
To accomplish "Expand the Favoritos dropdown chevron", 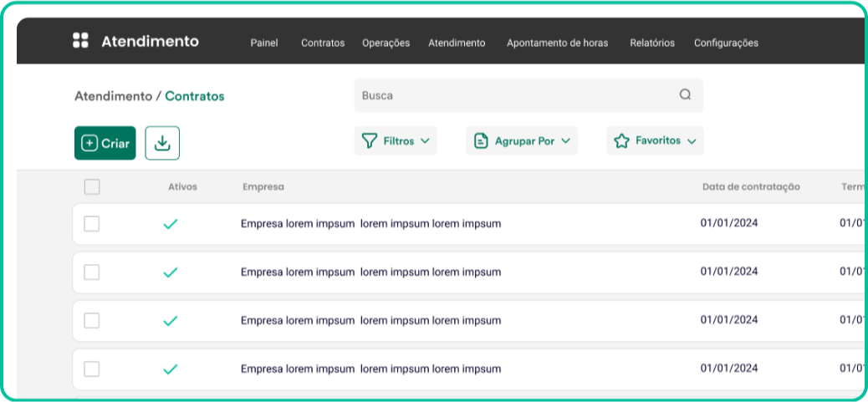I will [692, 142].
